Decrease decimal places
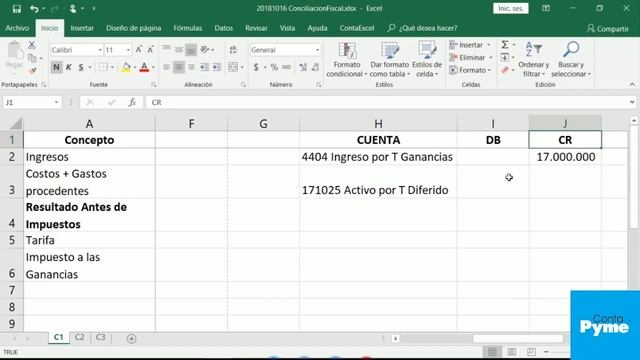This screenshot has height=360, width=640. coord(316,67)
